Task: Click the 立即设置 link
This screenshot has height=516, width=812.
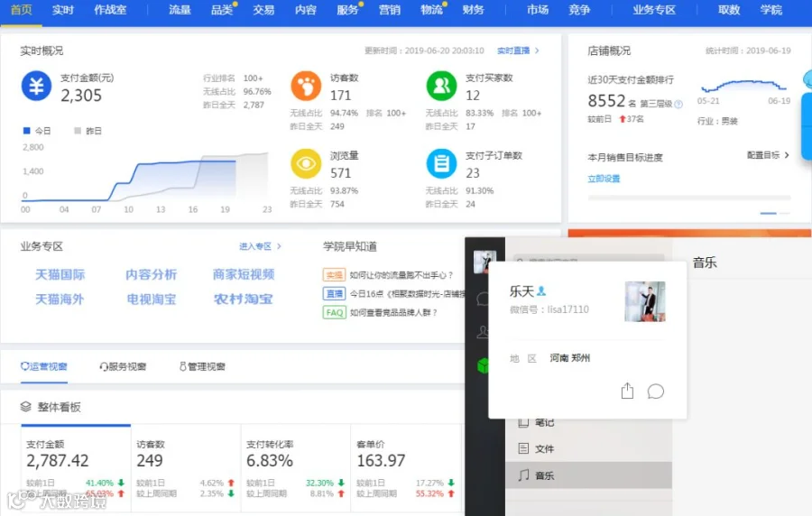Action: (x=604, y=179)
